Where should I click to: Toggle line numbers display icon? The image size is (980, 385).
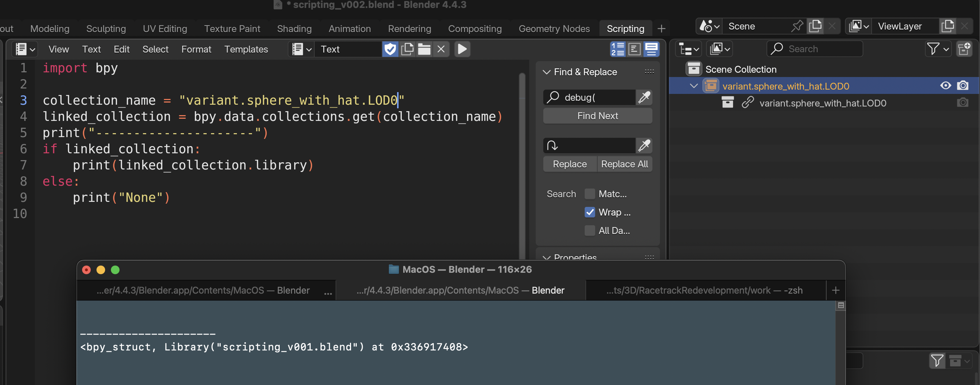tap(618, 49)
